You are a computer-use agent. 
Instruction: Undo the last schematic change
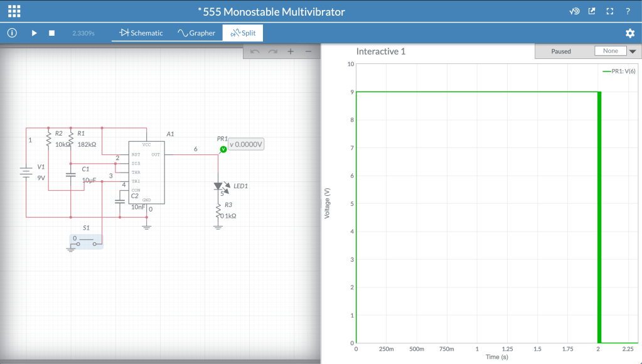click(x=255, y=51)
